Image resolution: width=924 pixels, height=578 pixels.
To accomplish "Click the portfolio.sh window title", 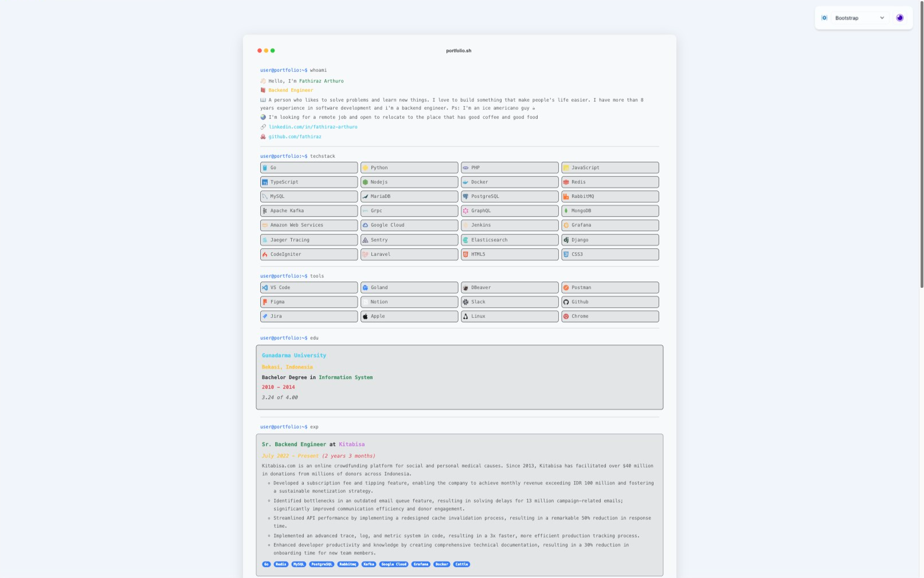I will pos(459,50).
